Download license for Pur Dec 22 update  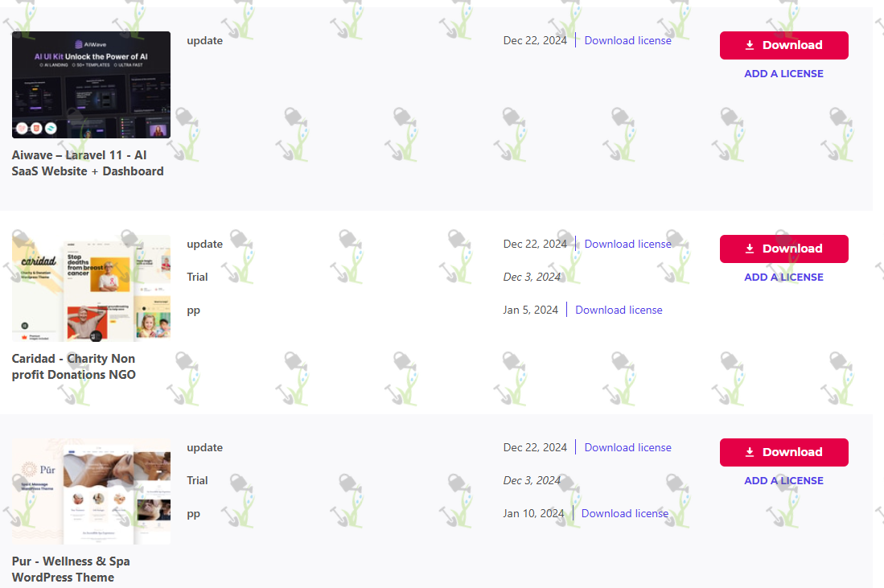click(627, 447)
